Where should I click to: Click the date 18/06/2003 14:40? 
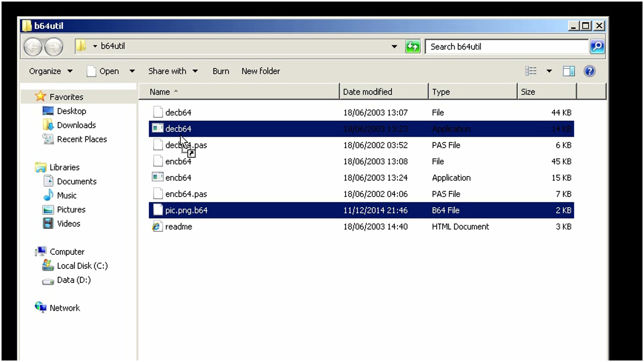[375, 226]
